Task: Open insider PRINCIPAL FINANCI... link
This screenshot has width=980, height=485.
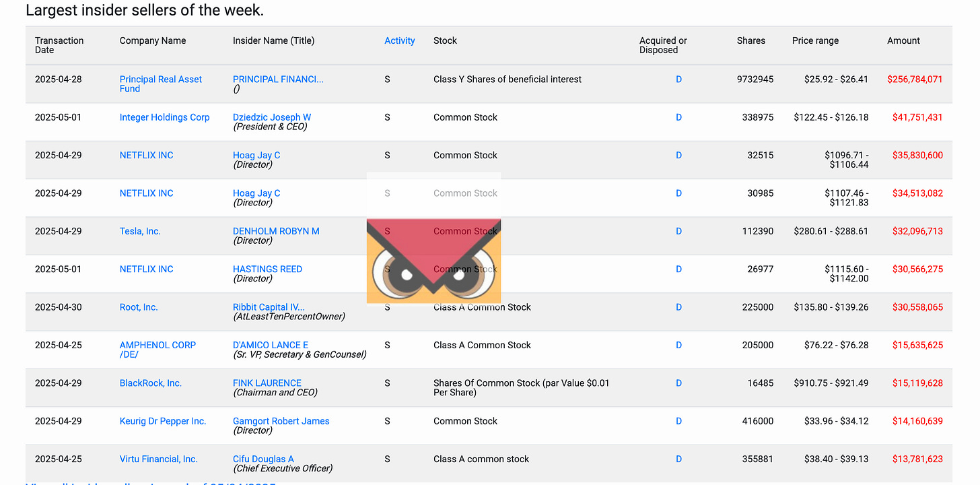Action: [278, 79]
